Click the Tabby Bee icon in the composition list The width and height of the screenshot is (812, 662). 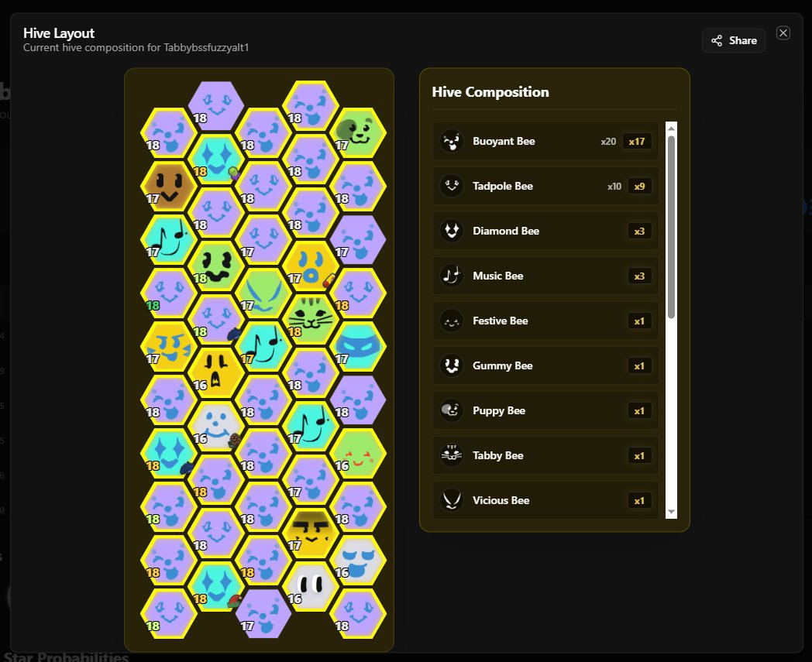[x=452, y=455]
